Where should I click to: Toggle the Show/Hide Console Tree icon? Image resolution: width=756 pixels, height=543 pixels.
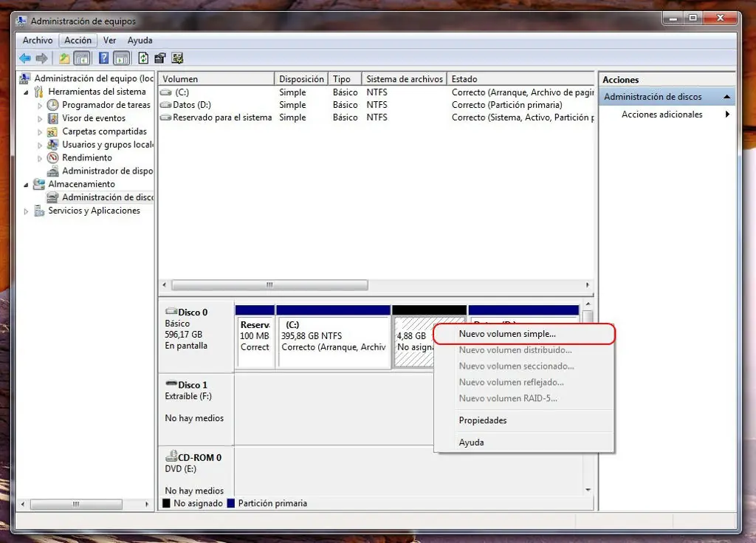pos(82,58)
